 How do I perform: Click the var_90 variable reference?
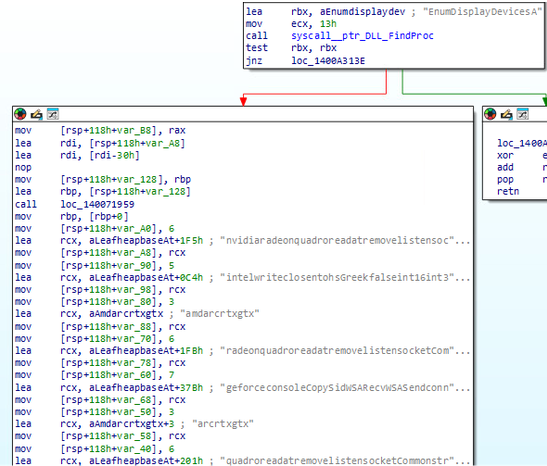(x=137, y=266)
